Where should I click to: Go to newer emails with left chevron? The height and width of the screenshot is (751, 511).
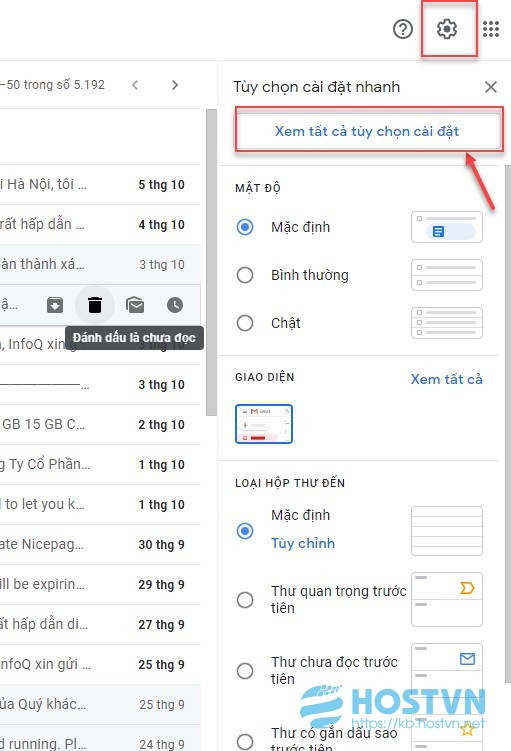click(x=135, y=85)
